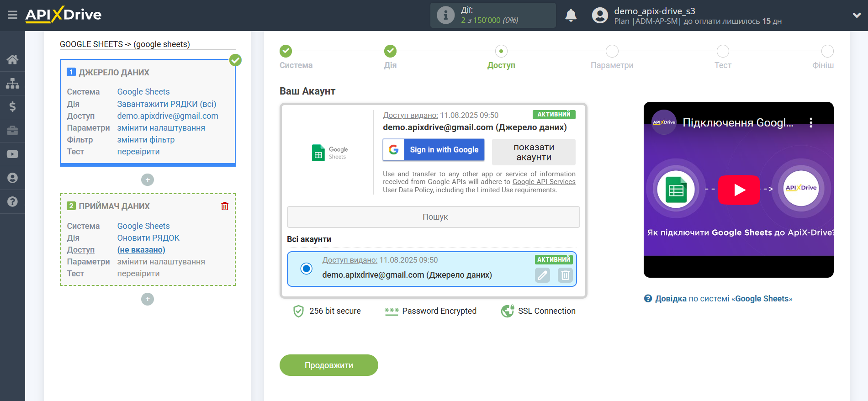Open Оновити РЯДОК action link
Image resolution: width=868 pixels, height=401 pixels.
tap(148, 238)
